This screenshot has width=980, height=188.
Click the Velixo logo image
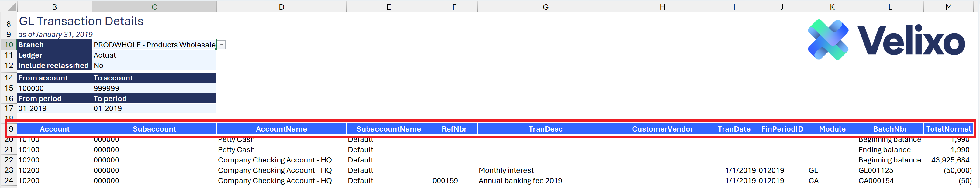pos(886,40)
